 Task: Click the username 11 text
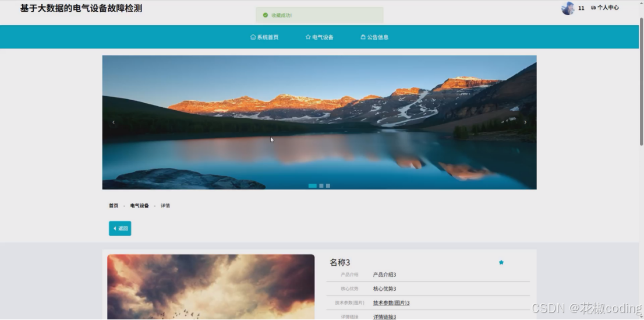(x=581, y=8)
